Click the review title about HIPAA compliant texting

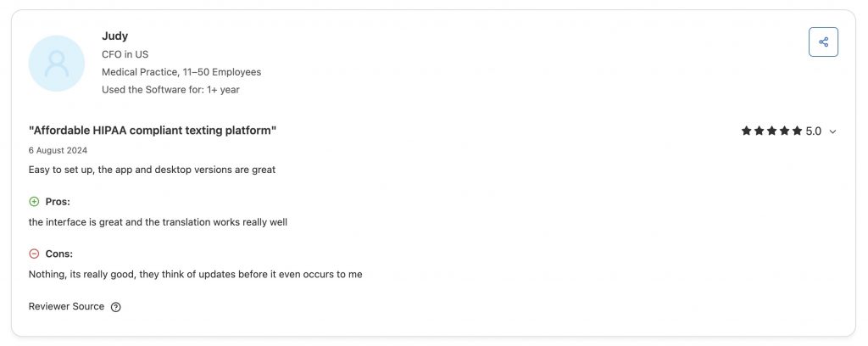click(x=153, y=131)
